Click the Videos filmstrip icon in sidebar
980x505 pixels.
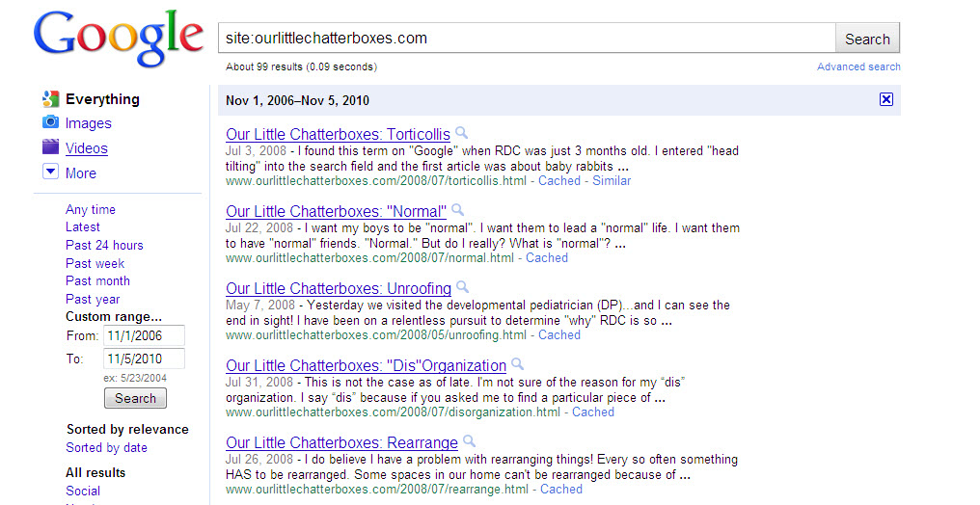[51, 147]
